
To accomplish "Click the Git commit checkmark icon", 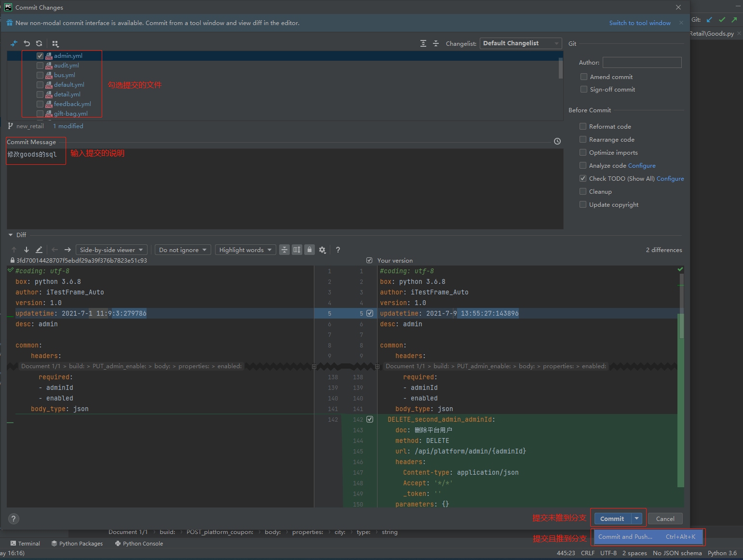I will click(722, 20).
